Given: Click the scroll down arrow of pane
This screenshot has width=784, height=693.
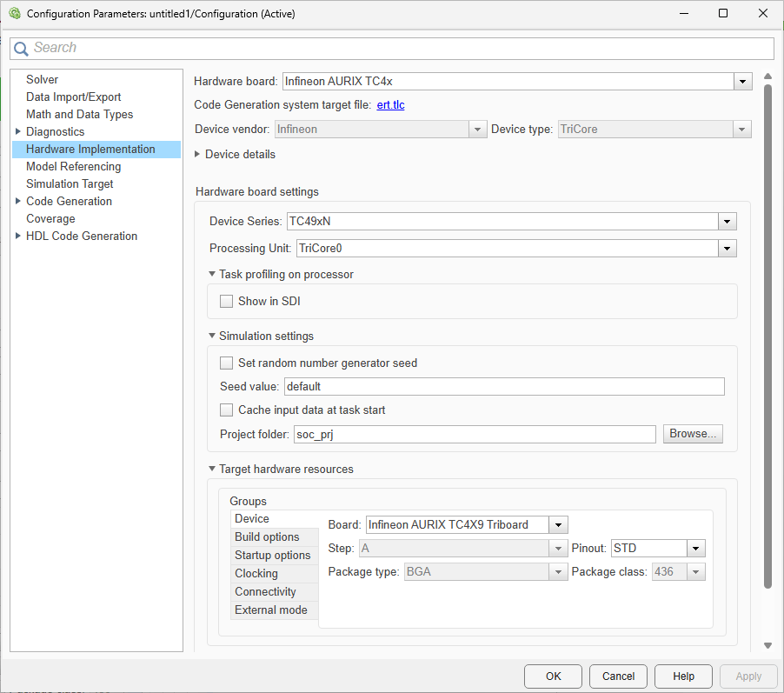Looking at the screenshot, I should pos(767,645).
